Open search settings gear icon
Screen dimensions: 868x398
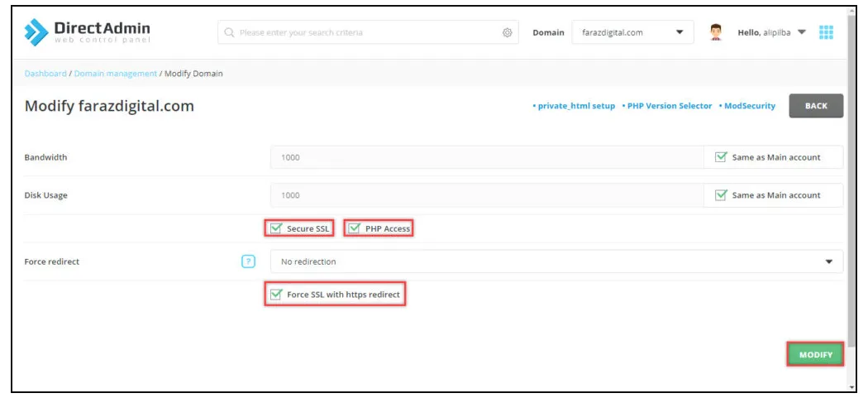[507, 33]
